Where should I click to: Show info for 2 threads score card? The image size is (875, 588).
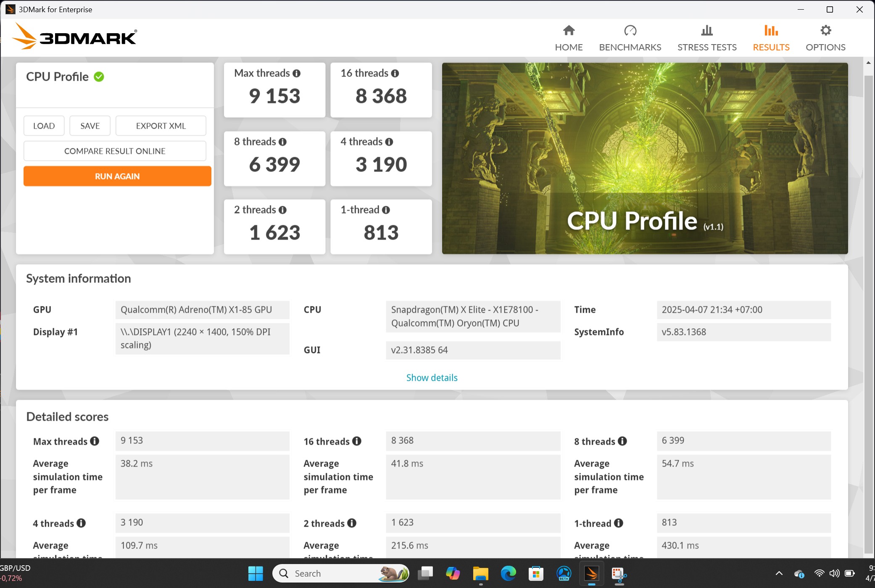click(283, 210)
